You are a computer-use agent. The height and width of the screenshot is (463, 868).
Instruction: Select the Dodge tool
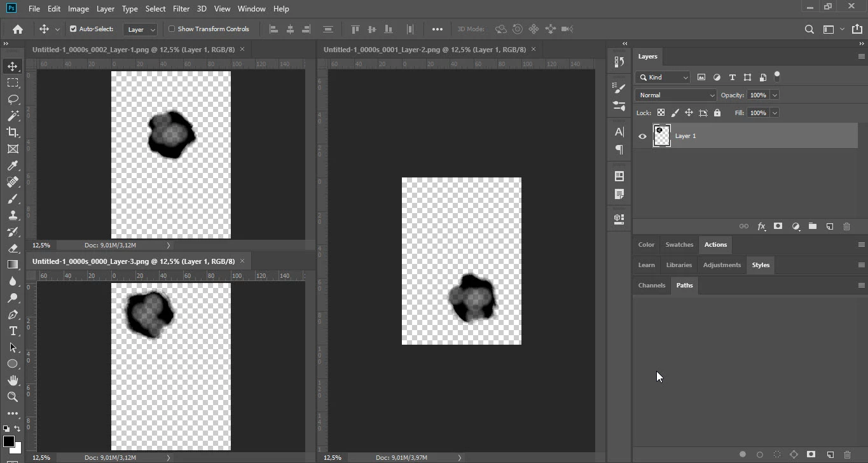coord(13,298)
